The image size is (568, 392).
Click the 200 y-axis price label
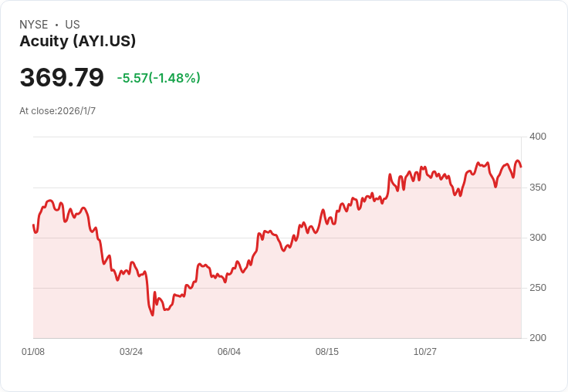(x=537, y=338)
